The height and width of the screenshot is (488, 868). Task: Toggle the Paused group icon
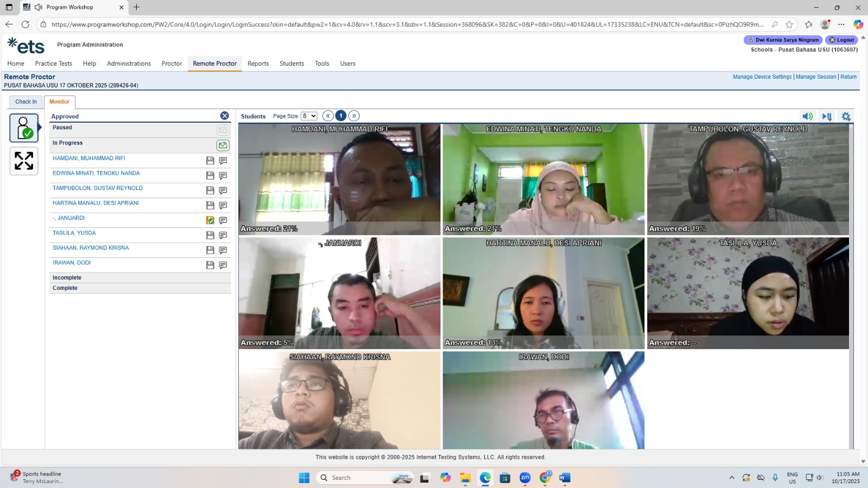[223, 130]
